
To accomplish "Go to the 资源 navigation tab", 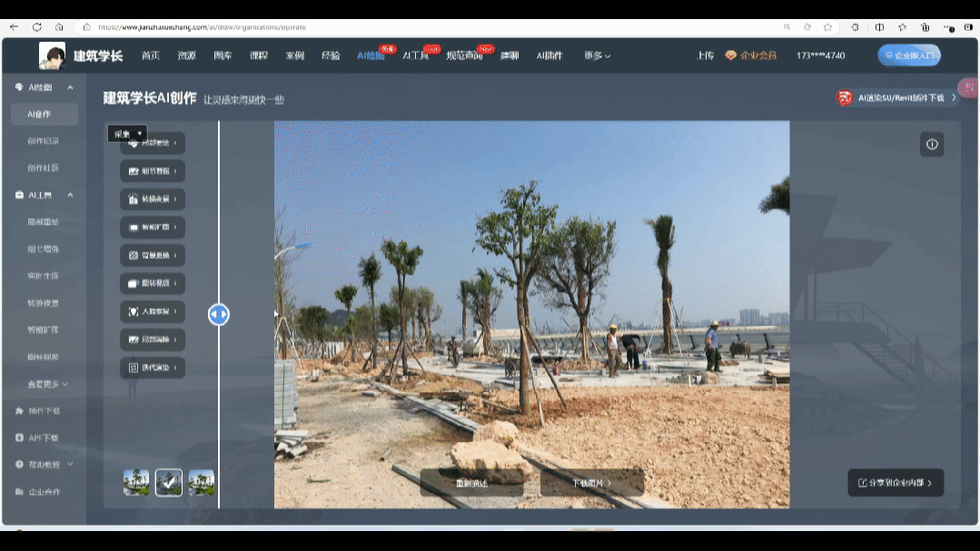I will tap(186, 55).
